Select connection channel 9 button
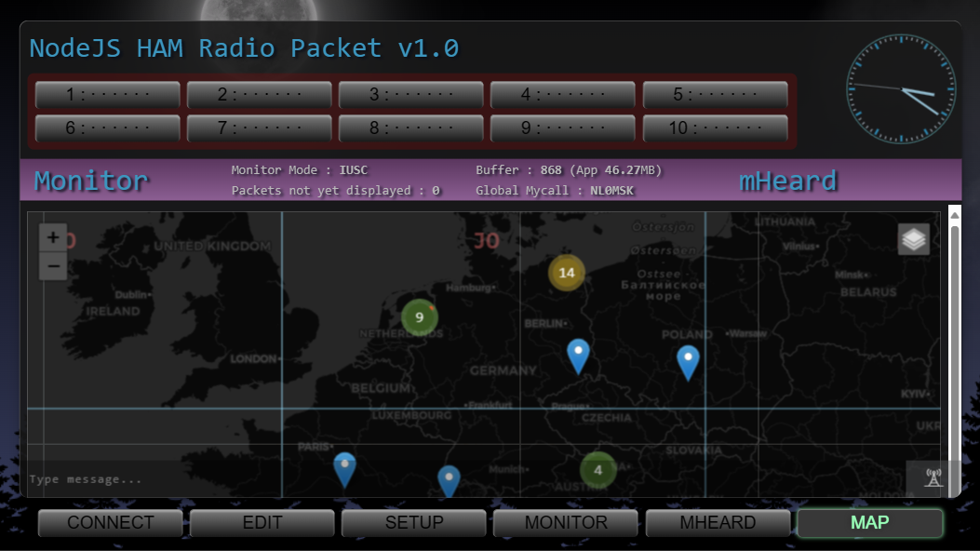The image size is (980, 551). [x=563, y=128]
